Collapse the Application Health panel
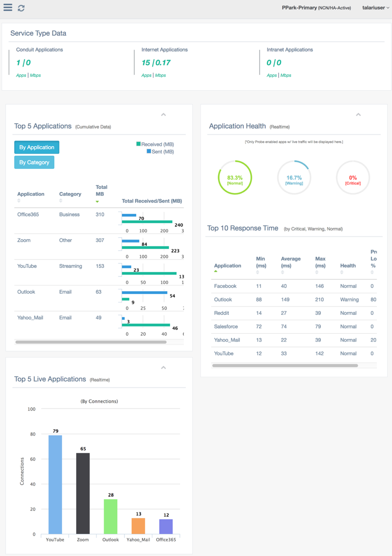The image size is (392, 556). [x=359, y=114]
